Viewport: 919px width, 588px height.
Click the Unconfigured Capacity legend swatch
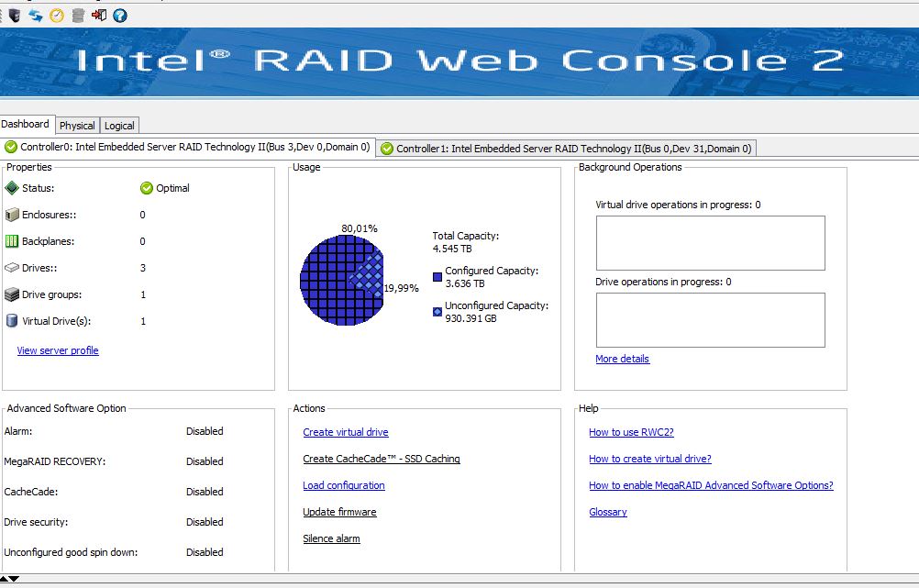[437, 312]
